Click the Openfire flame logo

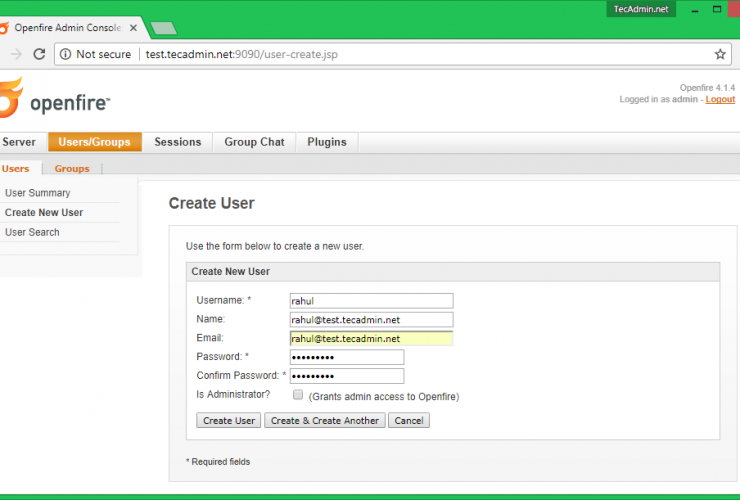coord(10,100)
